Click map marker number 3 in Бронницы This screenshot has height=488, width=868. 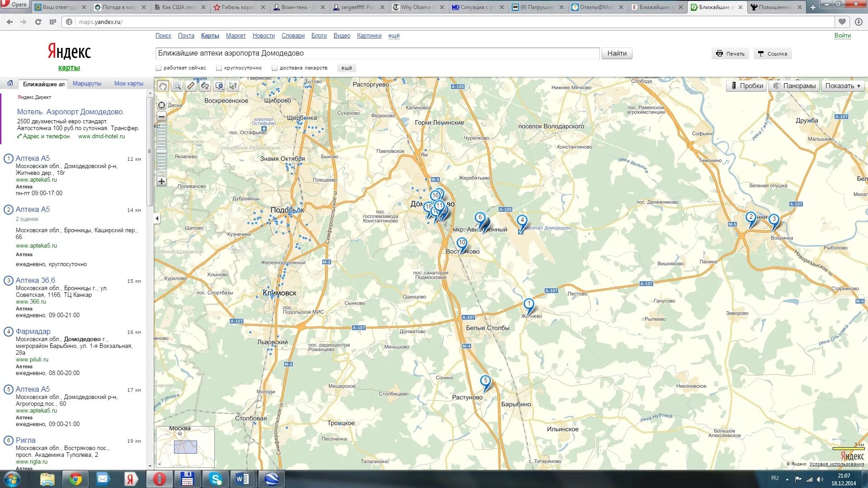pos(774,221)
